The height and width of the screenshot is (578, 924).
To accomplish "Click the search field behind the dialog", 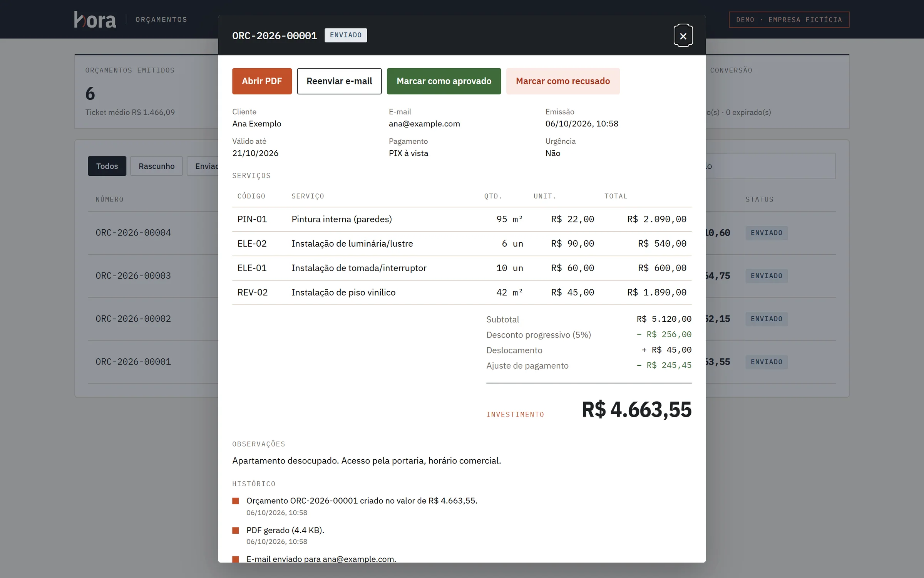I will click(x=770, y=166).
